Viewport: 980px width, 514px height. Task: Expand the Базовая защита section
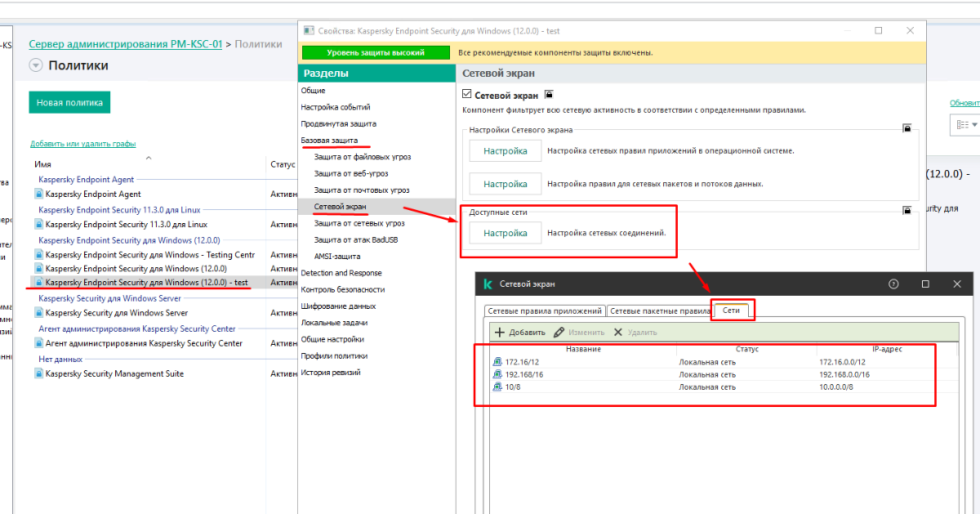tap(328, 141)
